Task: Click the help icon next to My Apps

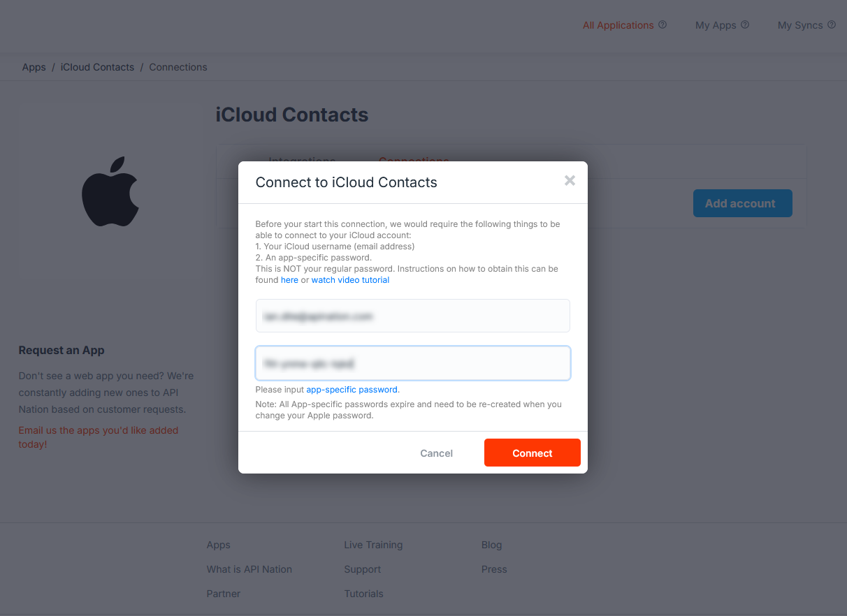Action: [745, 24]
